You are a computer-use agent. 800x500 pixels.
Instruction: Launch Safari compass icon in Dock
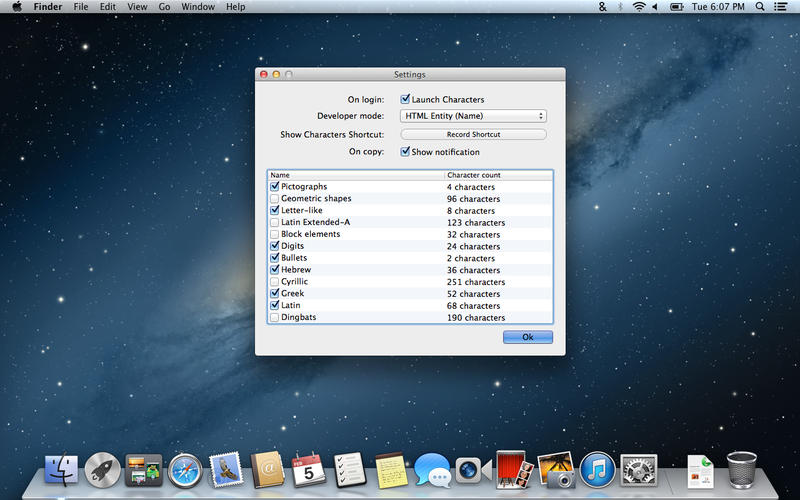click(x=185, y=470)
